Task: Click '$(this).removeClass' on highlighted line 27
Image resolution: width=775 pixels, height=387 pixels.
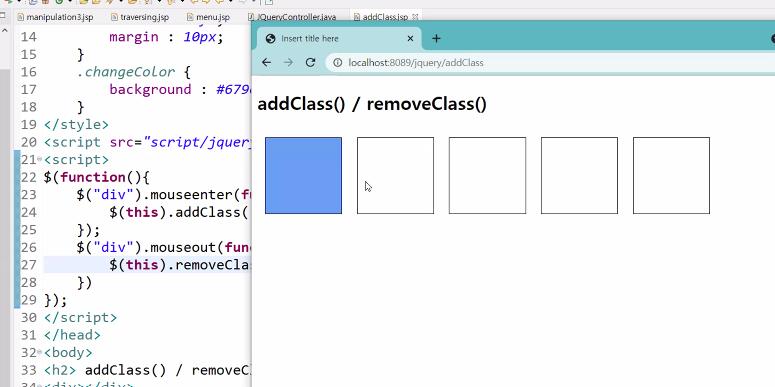Action: tap(180, 265)
